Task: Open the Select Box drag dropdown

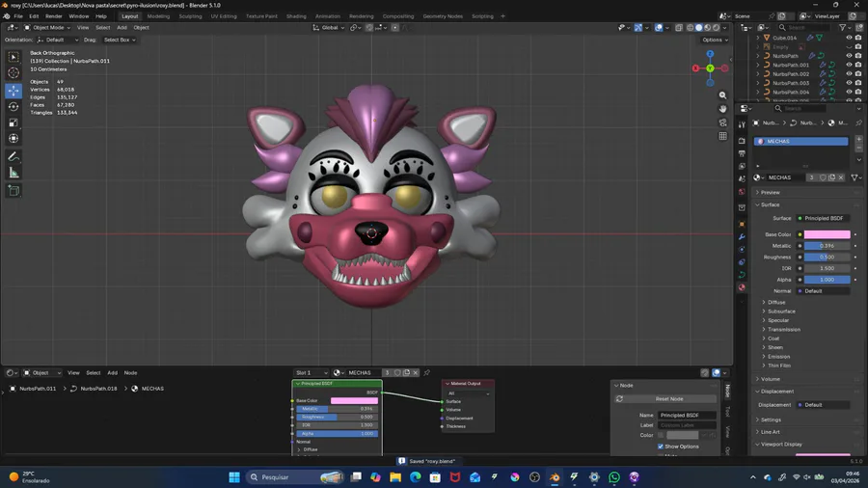Action: point(119,40)
